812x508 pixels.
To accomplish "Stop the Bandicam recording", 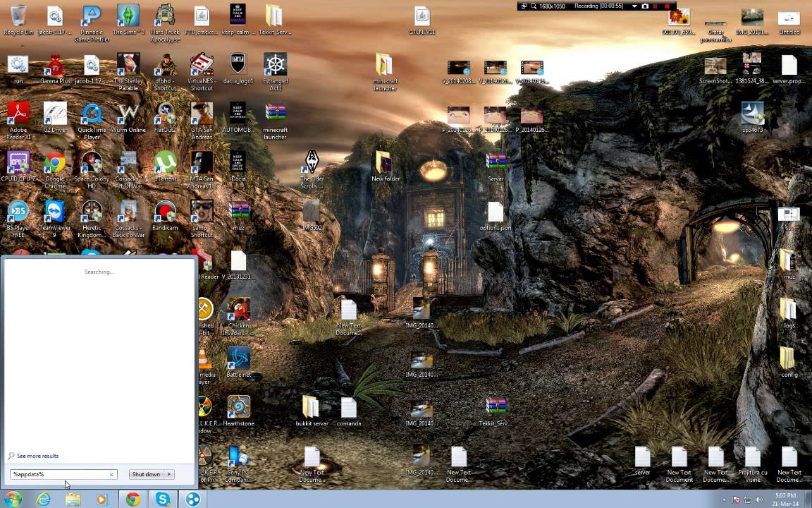I will (667, 6).
